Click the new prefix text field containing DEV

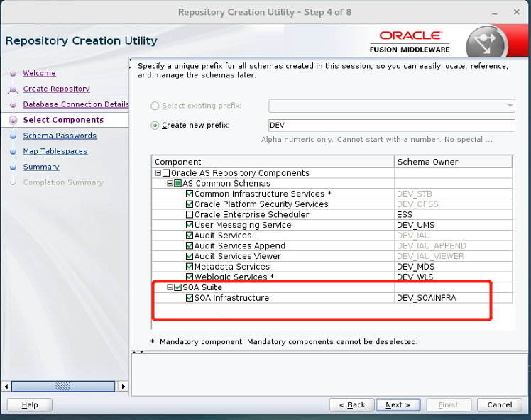coord(392,126)
